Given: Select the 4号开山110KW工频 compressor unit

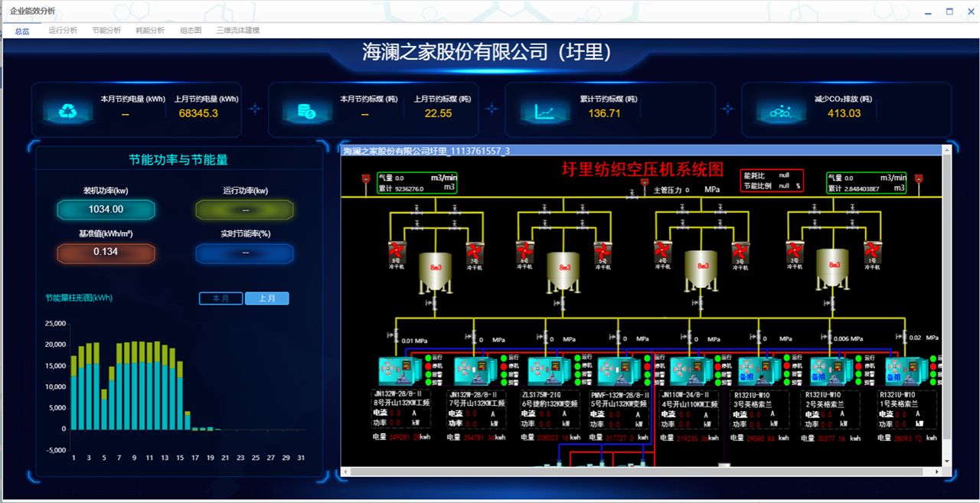Looking at the screenshot, I should coord(692,371).
